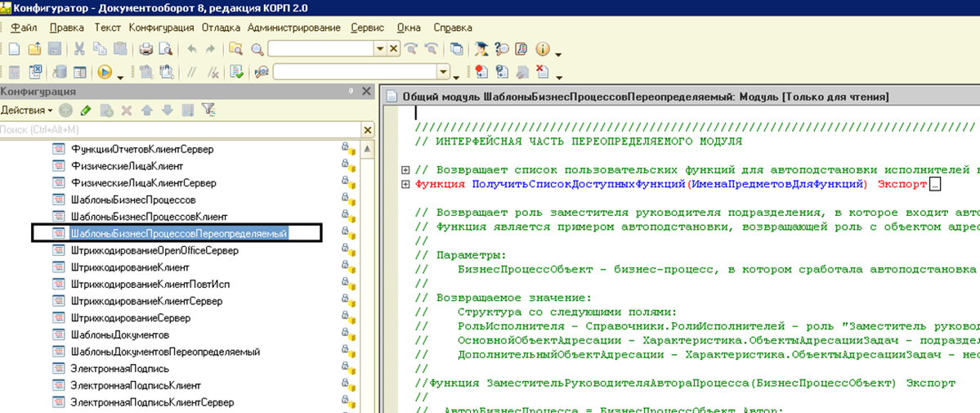Screen dimensions: 980x413
Task: Redo the action with the arrow icon
Action: click(x=210, y=49)
